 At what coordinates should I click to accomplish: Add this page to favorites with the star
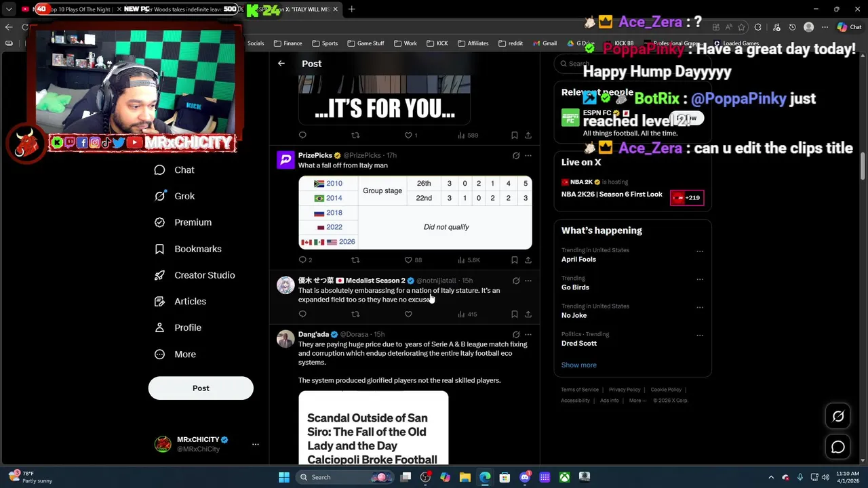pyautogui.click(x=741, y=27)
